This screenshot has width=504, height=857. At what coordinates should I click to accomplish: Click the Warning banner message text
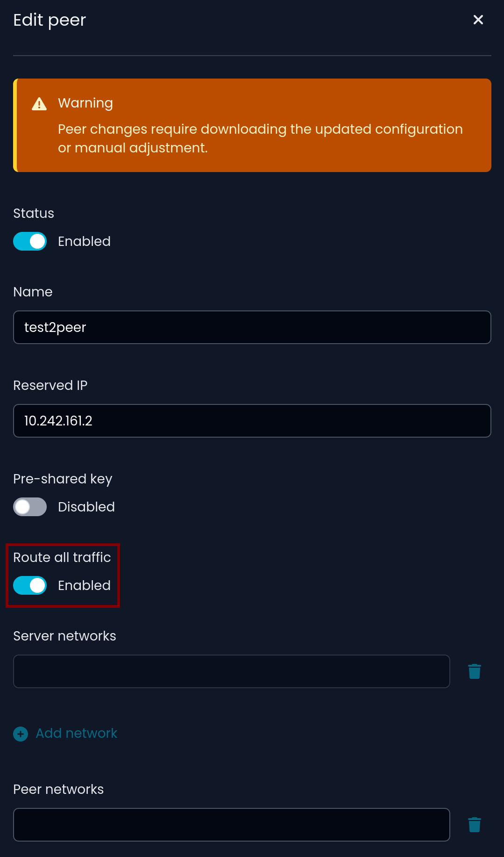260,138
